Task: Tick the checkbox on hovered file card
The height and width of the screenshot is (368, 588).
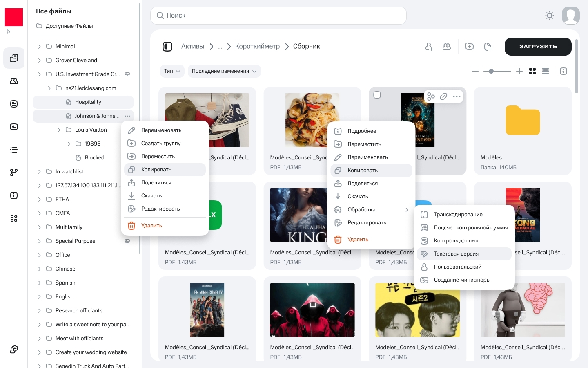Action: click(377, 95)
